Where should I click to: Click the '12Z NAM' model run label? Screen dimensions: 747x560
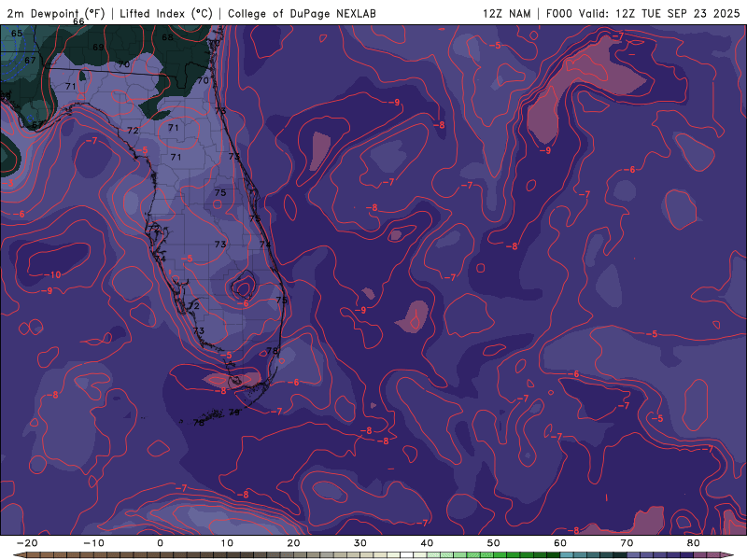tap(506, 13)
